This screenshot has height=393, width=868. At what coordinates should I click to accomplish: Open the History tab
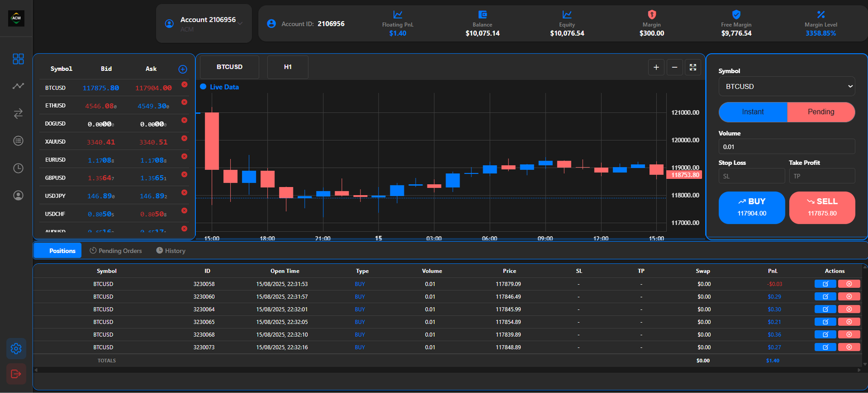171,251
